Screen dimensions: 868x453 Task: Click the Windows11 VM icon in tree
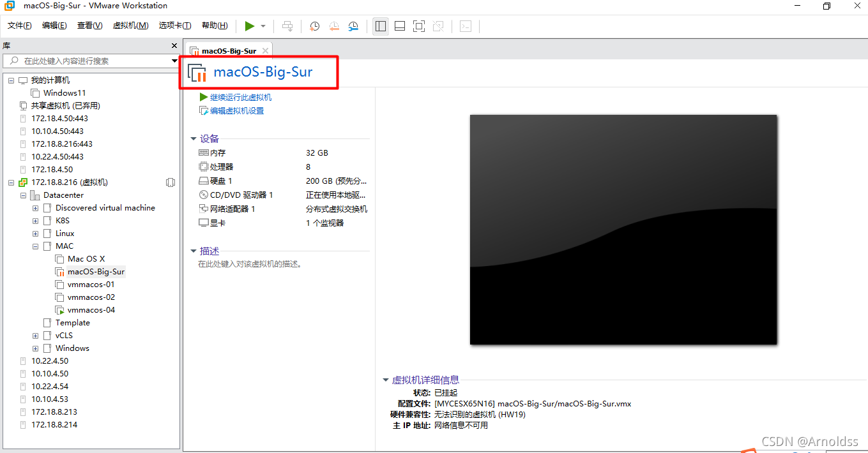[x=36, y=93]
